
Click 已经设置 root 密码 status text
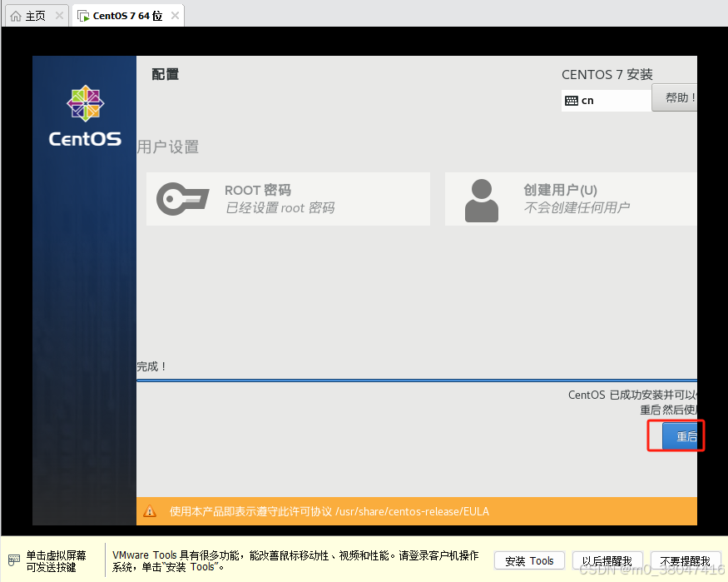tap(280, 207)
